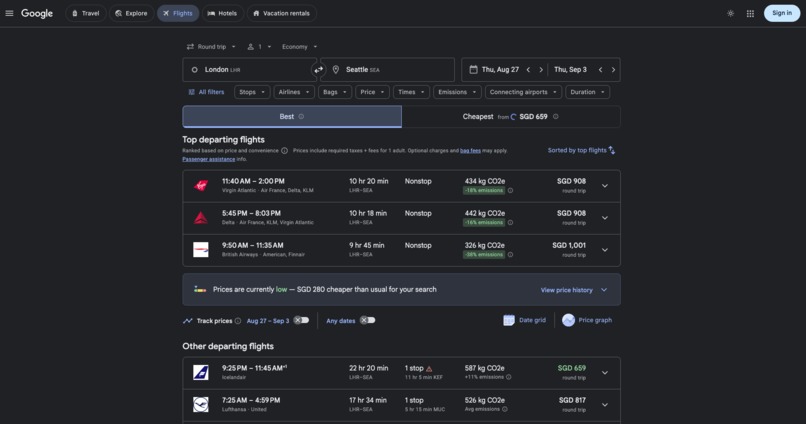Toggle price tracking for Aug 27 – Sep 3

click(x=301, y=320)
